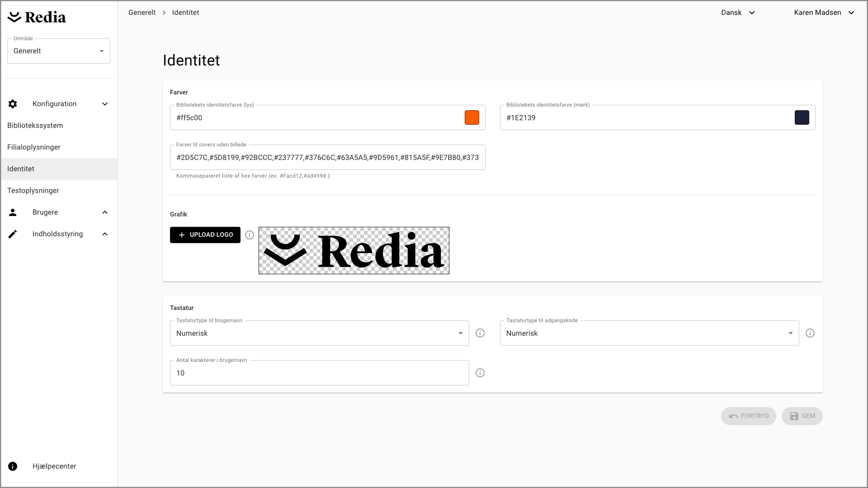868x488 pixels.
Task: Select Filialoplysninger in sidebar
Action: click(34, 147)
